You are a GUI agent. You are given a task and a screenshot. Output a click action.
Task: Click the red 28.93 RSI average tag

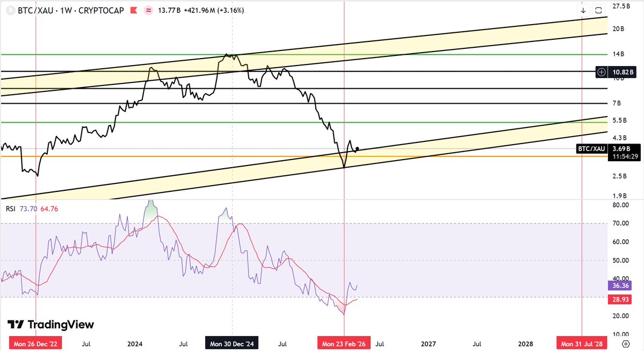click(620, 299)
